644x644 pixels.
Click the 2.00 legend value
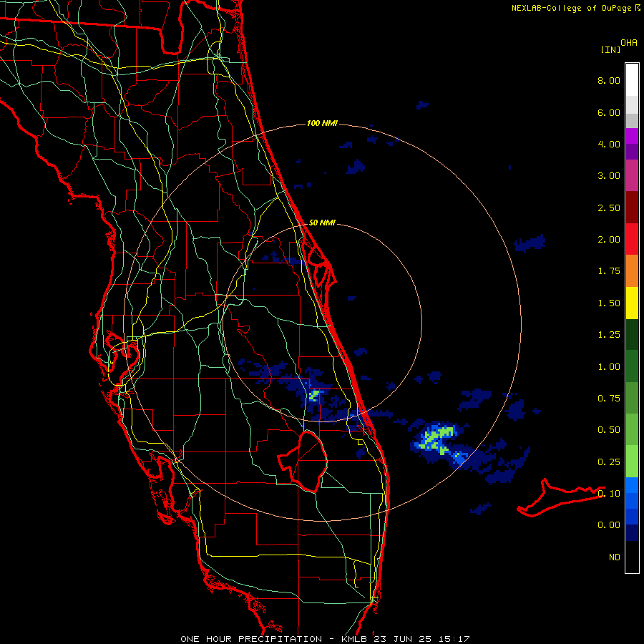tap(609, 240)
